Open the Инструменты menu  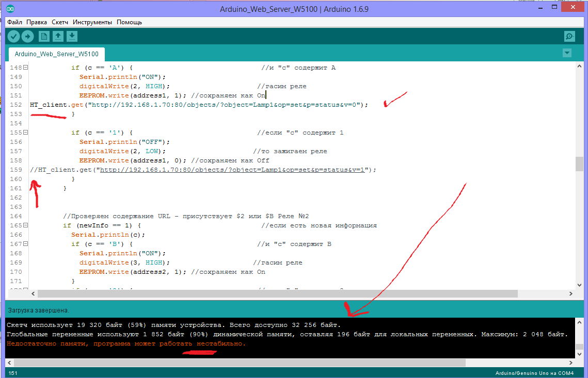[92, 22]
